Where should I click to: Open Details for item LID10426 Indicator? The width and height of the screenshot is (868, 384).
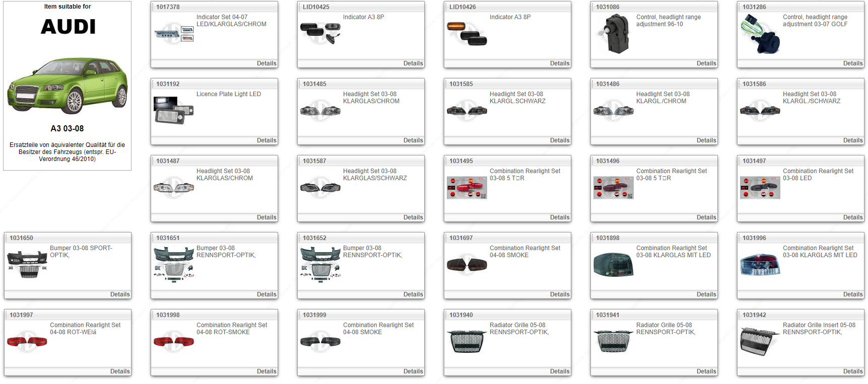pos(560,63)
